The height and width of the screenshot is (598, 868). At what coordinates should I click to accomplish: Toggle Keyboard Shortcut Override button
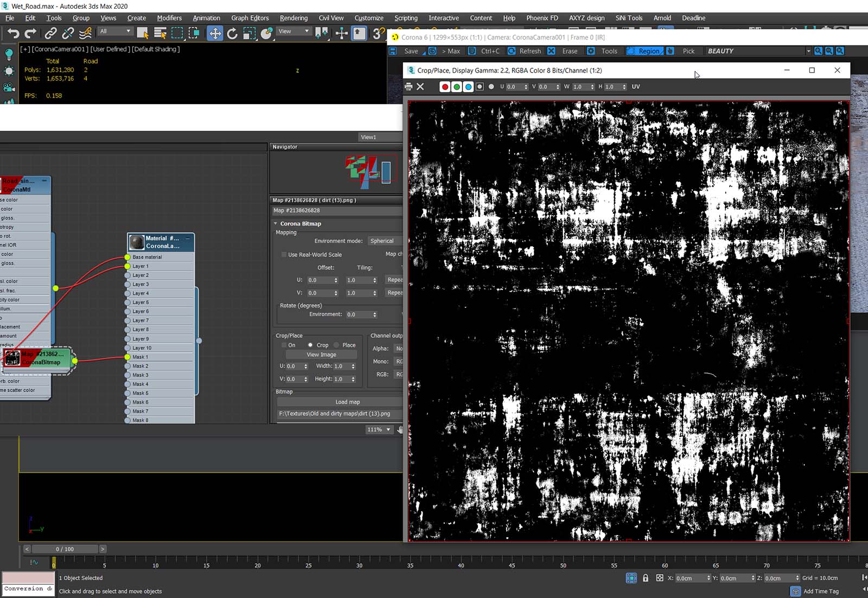tap(359, 34)
